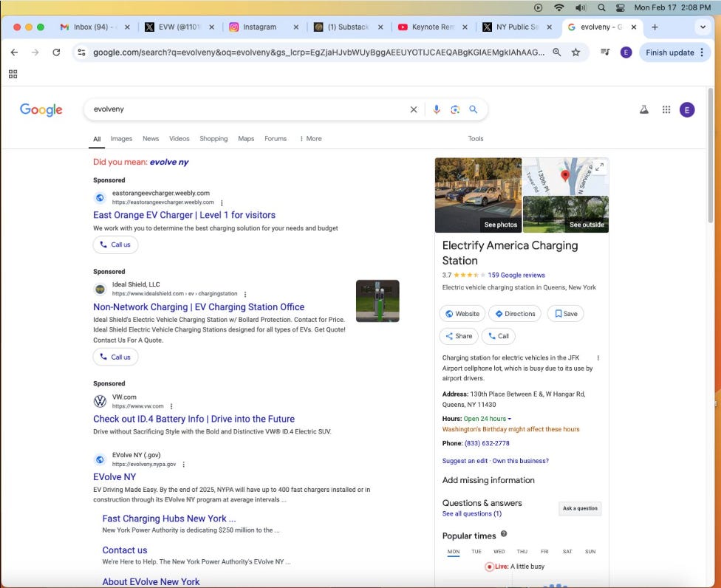
Task: Search by image with Google Lens icon
Action: tap(455, 109)
